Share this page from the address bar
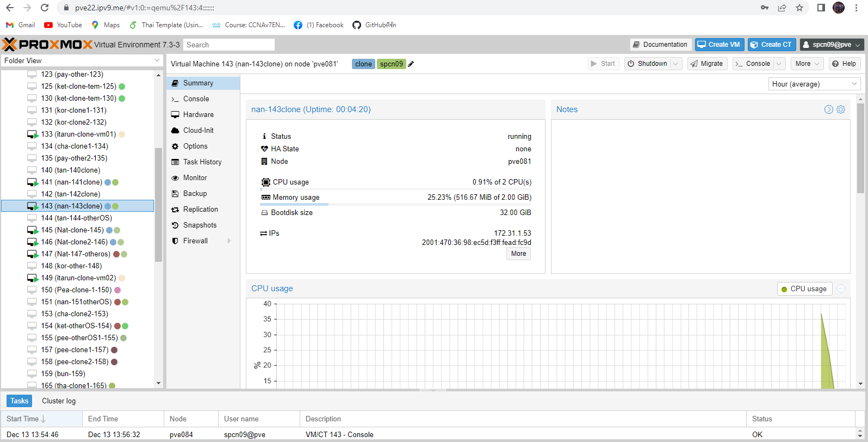This screenshot has height=442, width=868. coord(782,8)
